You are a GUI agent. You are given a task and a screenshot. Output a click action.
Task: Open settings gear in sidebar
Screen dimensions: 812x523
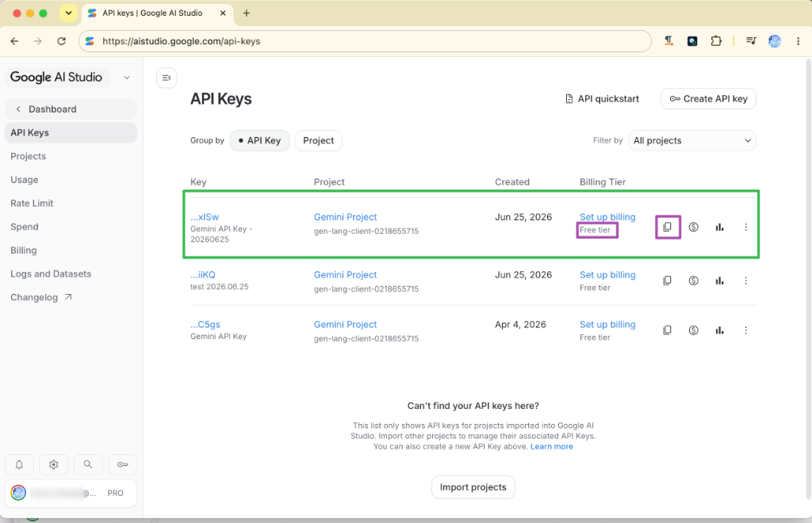[x=54, y=464]
